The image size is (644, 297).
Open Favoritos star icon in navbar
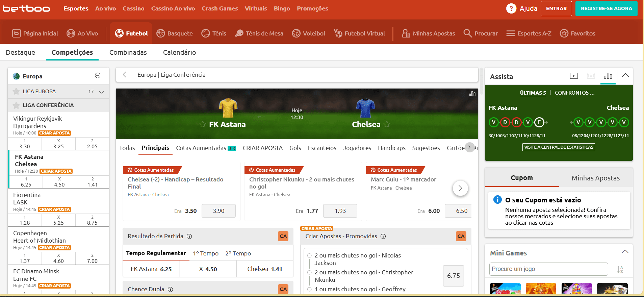click(x=564, y=33)
